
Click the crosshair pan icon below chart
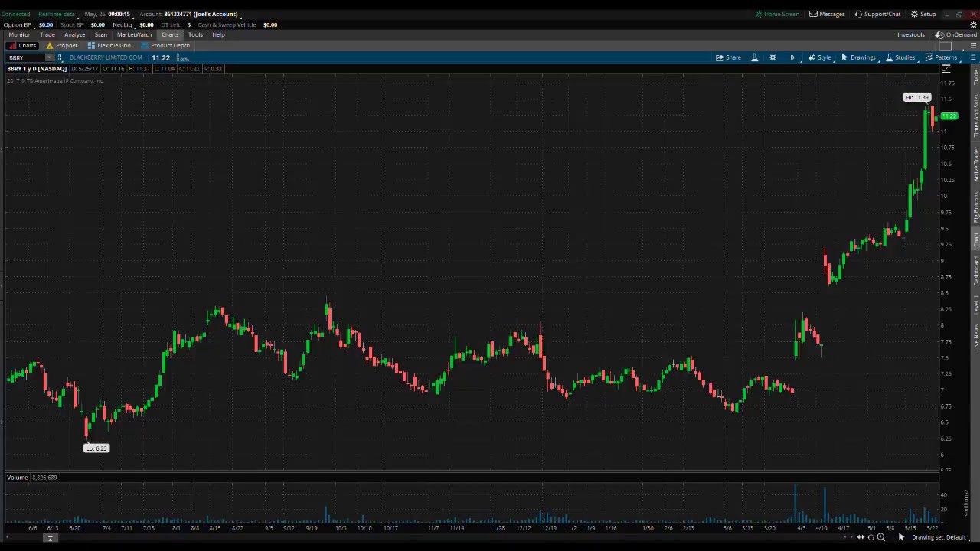pyautogui.click(x=871, y=537)
